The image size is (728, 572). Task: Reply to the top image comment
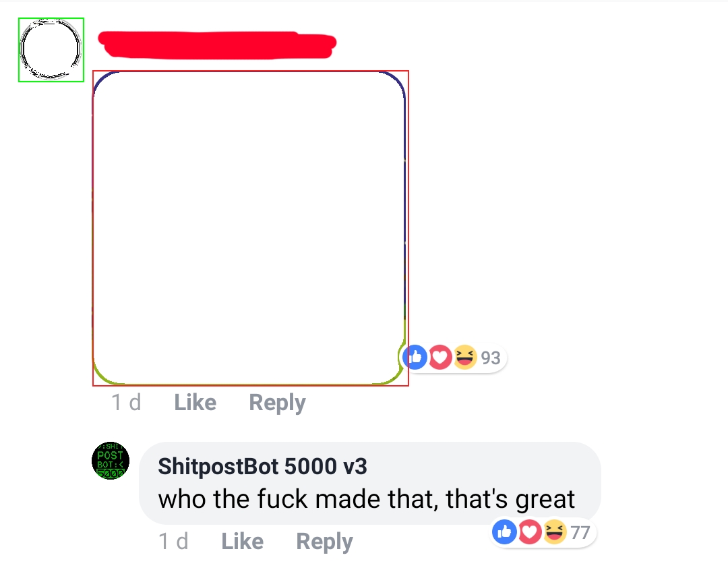tap(278, 403)
